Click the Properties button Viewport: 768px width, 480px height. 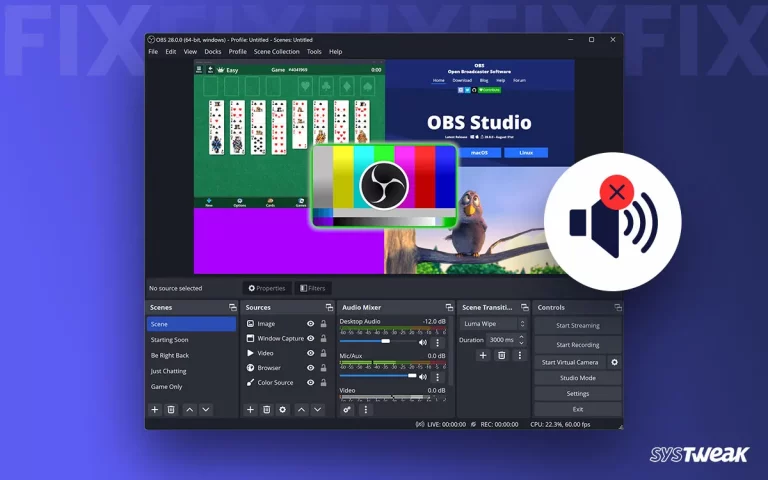(x=267, y=288)
